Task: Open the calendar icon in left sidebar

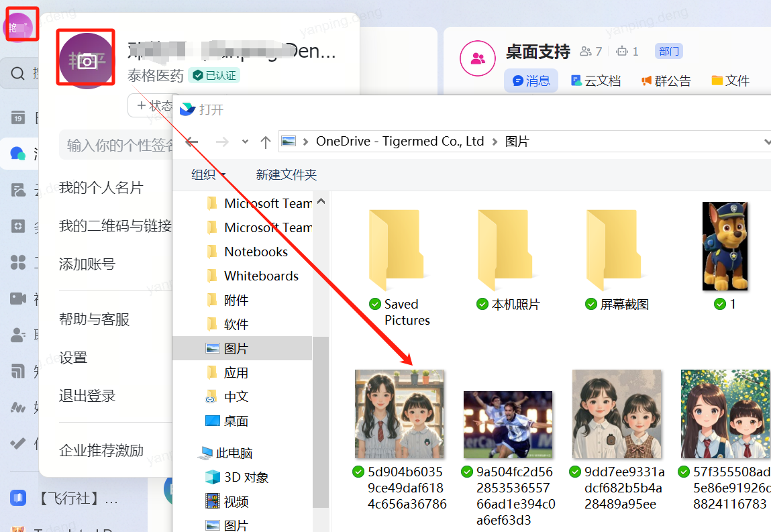Action: (18, 119)
